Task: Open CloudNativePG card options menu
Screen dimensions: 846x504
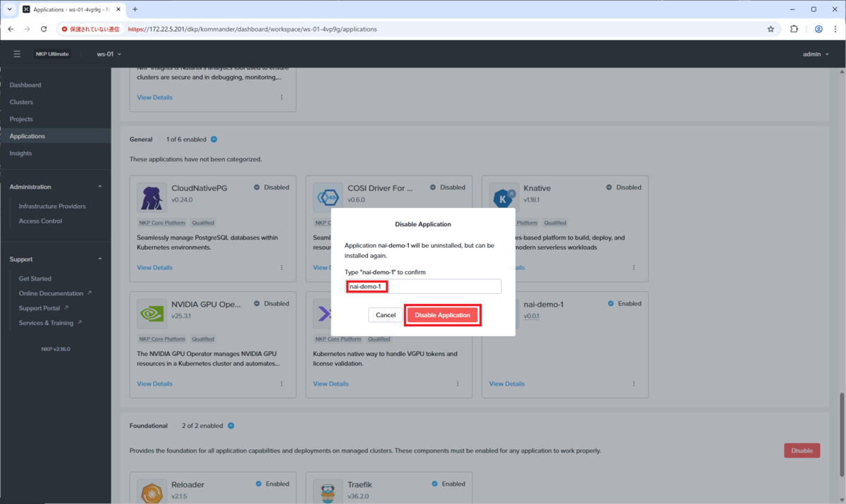Action: pos(281,268)
